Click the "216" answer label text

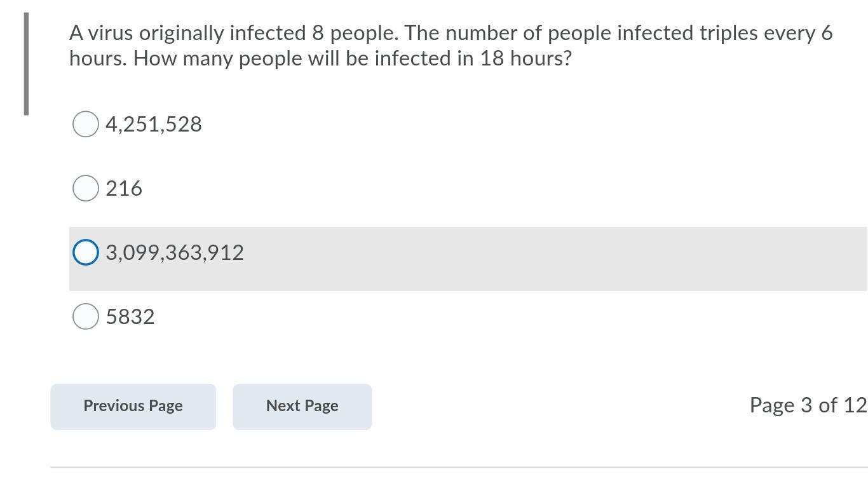124,189
